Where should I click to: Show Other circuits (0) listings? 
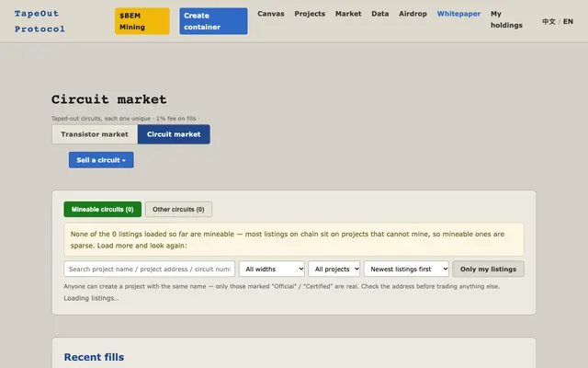pyautogui.click(x=178, y=209)
